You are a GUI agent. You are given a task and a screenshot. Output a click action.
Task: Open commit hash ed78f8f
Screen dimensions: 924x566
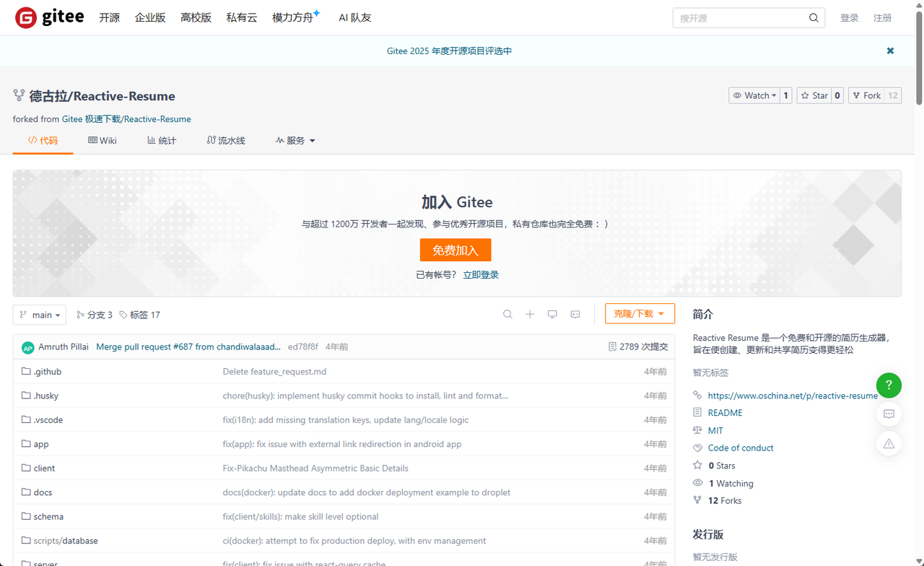[303, 347]
